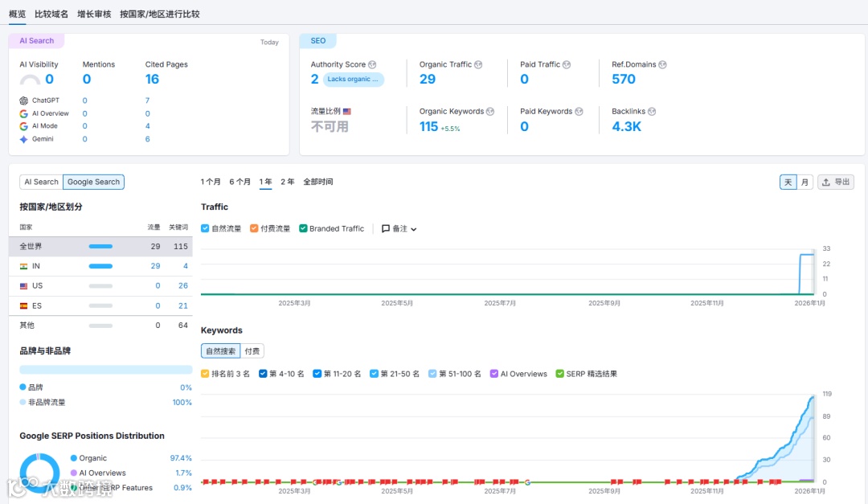Click the US flag in country list
Image resolution: width=868 pixels, height=504 pixels.
click(x=24, y=286)
